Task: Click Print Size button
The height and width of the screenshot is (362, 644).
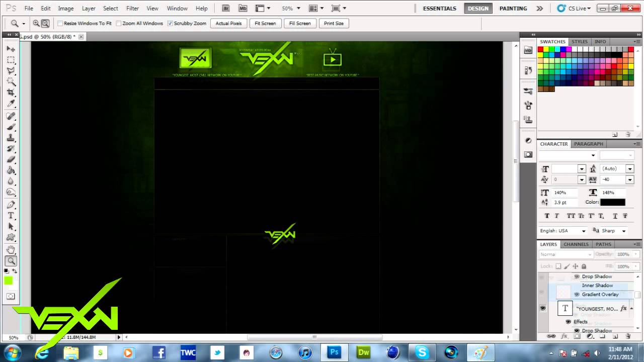Action: 334,23
